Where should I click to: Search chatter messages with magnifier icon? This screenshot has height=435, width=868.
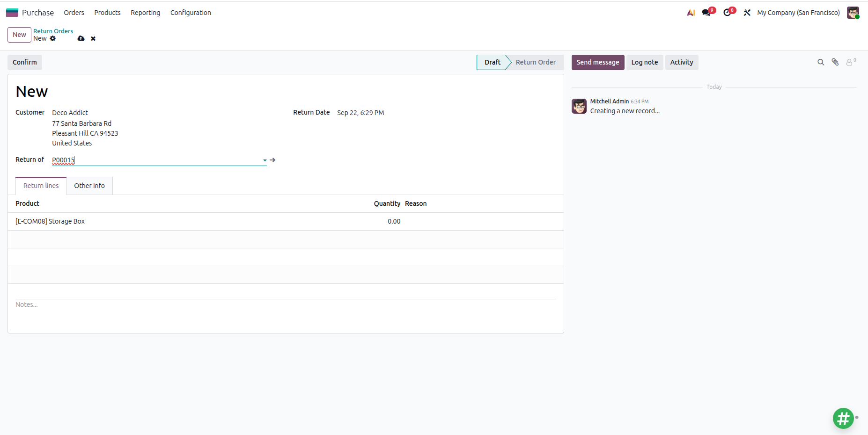[x=821, y=62]
